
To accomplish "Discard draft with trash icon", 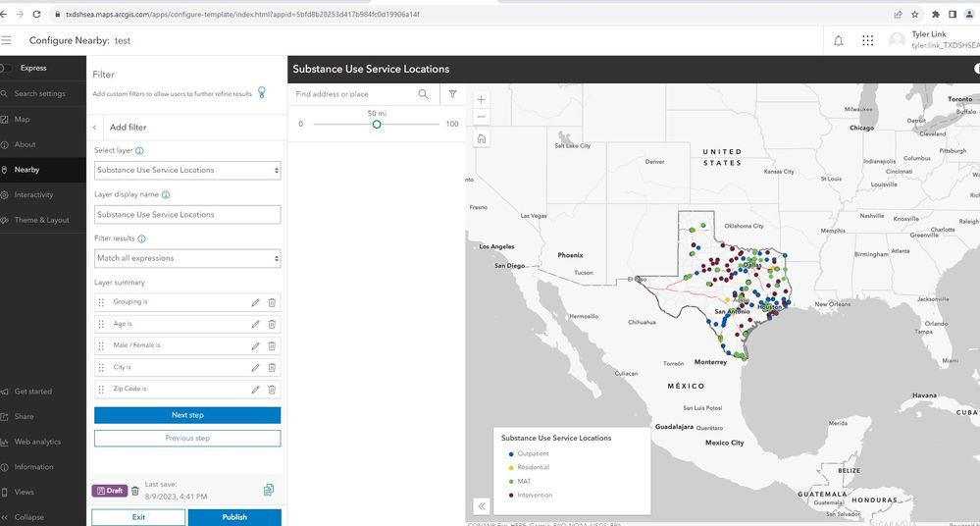I will (135, 491).
